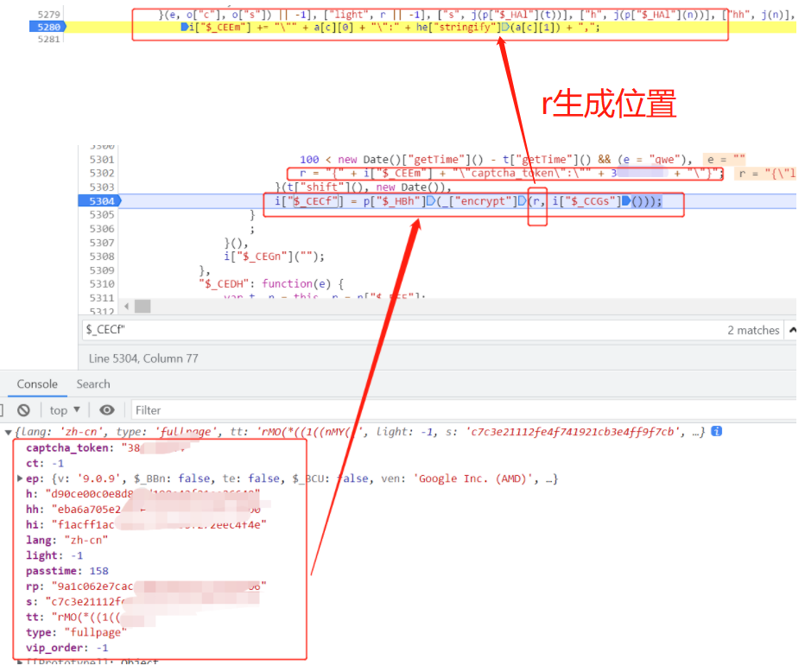Click the line number 5308 in the gutter
The width and height of the screenshot is (805, 672).
pos(102,257)
